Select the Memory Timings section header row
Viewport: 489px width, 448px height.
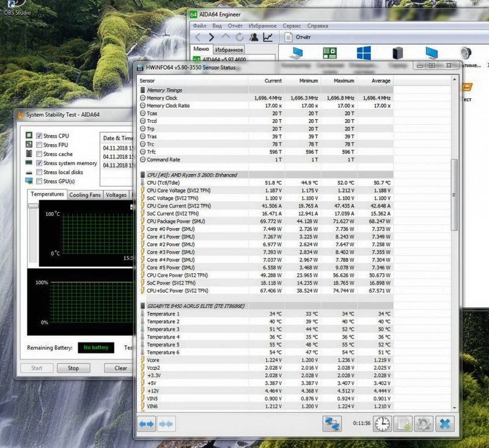point(266,90)
